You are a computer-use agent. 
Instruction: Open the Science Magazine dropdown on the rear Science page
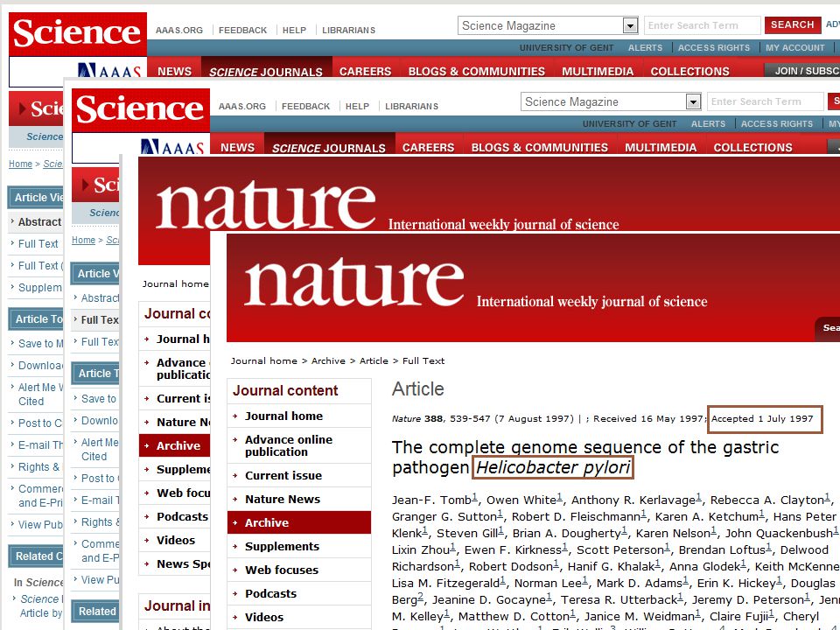point(630,25)
